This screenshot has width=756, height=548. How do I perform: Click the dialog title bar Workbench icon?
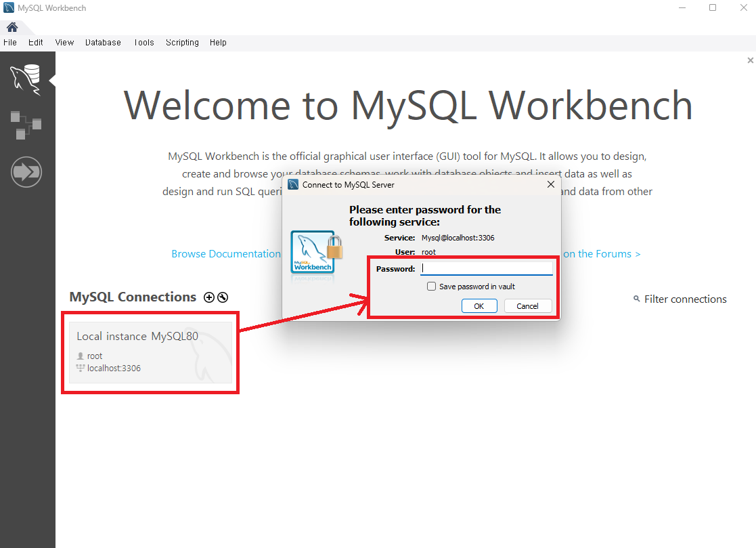(x=293, y=184)
